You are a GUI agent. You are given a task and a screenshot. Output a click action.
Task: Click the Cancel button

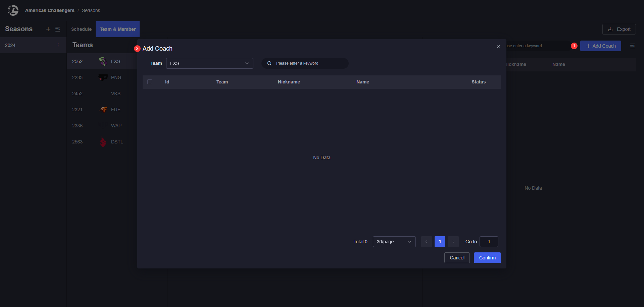(x=457, y=258)
